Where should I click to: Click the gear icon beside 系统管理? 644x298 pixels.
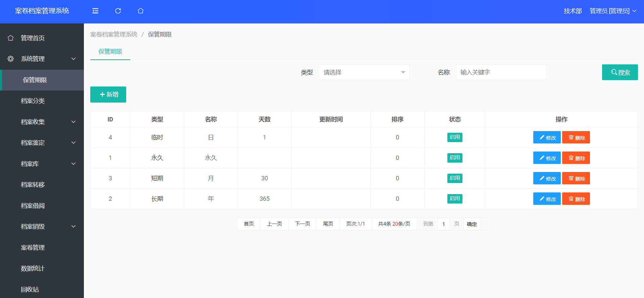[11, 59]
